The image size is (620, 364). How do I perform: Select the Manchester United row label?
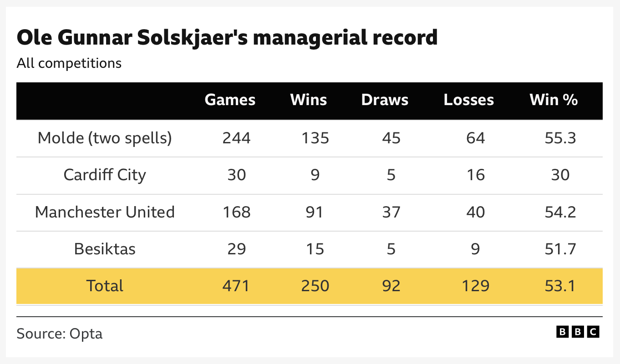pyautogui.click(x=105, y=212)
